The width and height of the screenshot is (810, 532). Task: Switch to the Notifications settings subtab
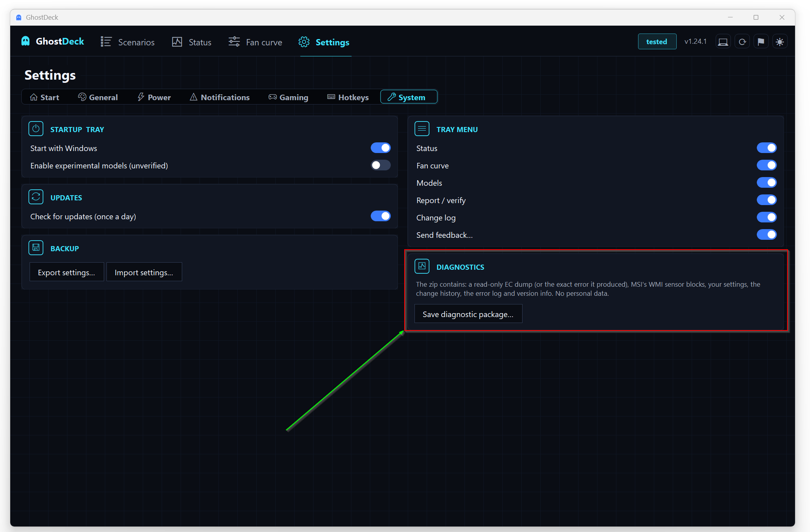(x=220, y=97)
